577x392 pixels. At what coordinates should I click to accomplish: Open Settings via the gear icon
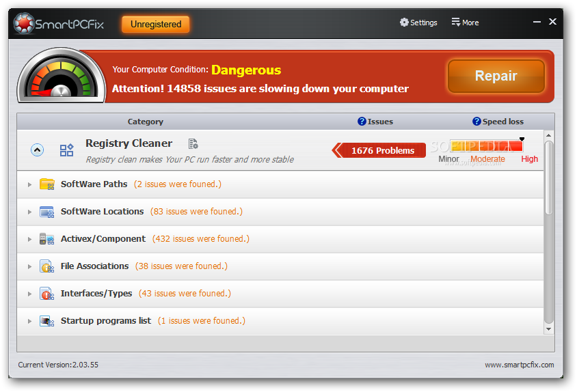[x=404, y=23]
